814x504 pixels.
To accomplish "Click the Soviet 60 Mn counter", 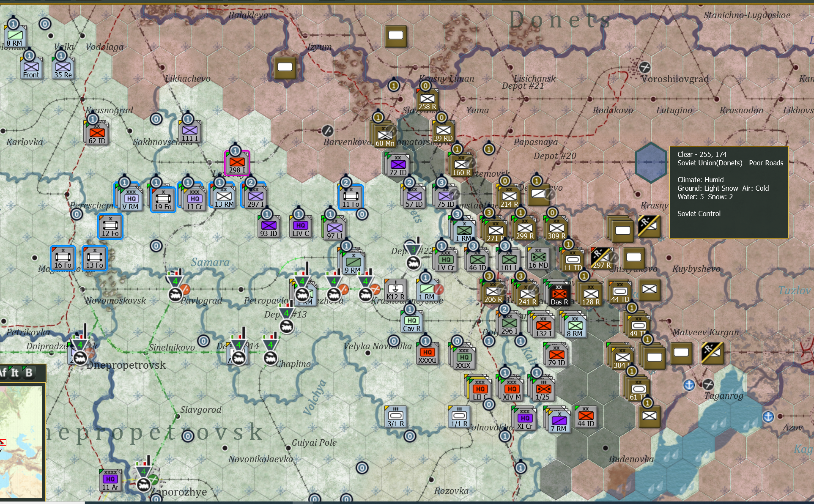I will click(x=385, y=137).
